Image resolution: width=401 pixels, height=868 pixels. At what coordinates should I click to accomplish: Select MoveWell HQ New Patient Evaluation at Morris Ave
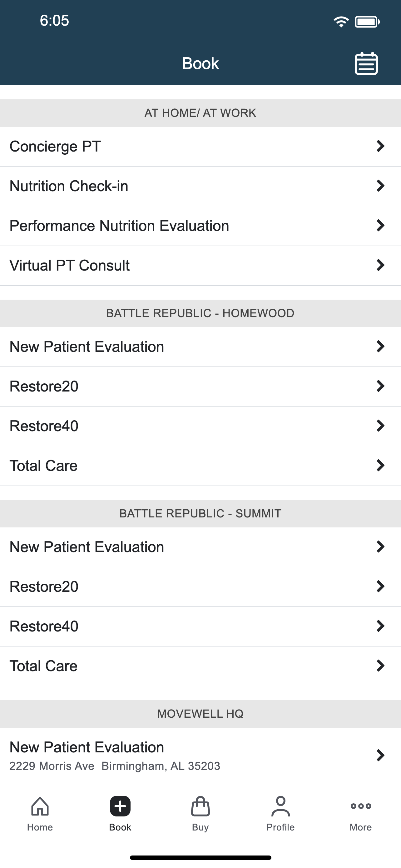pyautogui.click(x=200, y=756)
